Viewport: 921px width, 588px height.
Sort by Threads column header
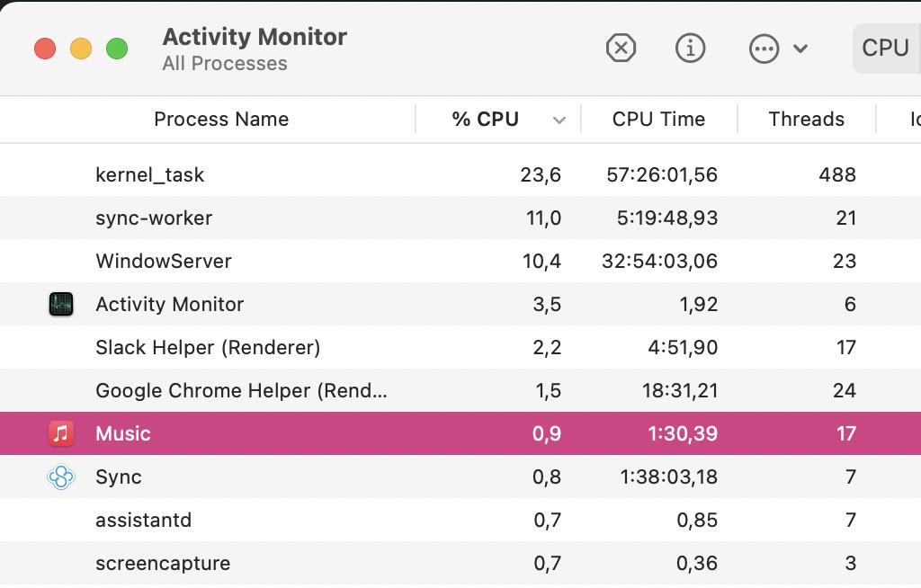tap(806, 120)
